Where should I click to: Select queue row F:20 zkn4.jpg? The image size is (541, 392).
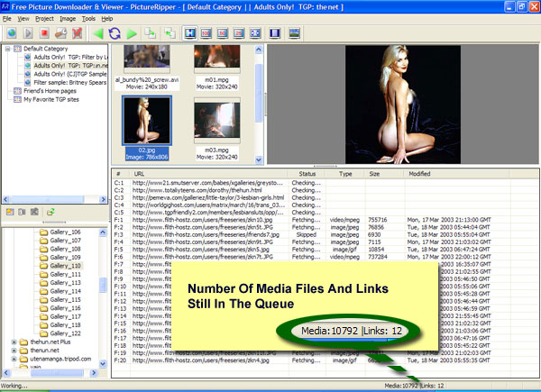point(325,360)
